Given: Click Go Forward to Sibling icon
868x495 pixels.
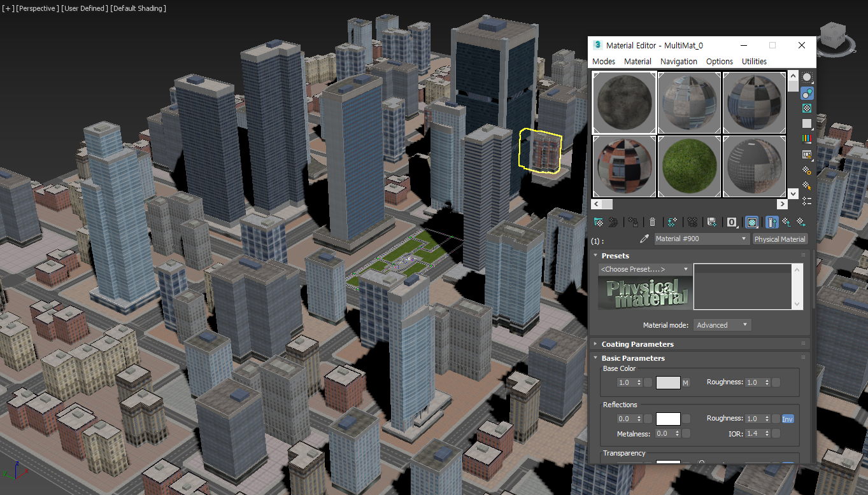Looking at the screenshot, I should (x=801, y=222).
